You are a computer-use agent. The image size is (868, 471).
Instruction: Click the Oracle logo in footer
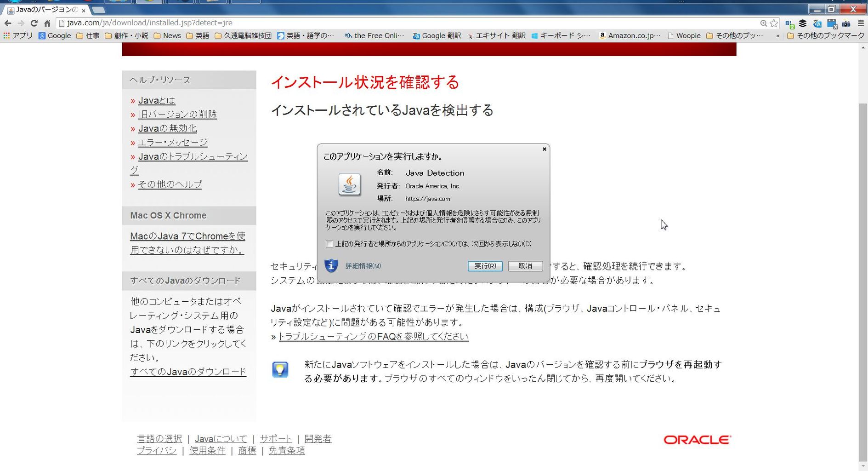(x=698, y=440)
